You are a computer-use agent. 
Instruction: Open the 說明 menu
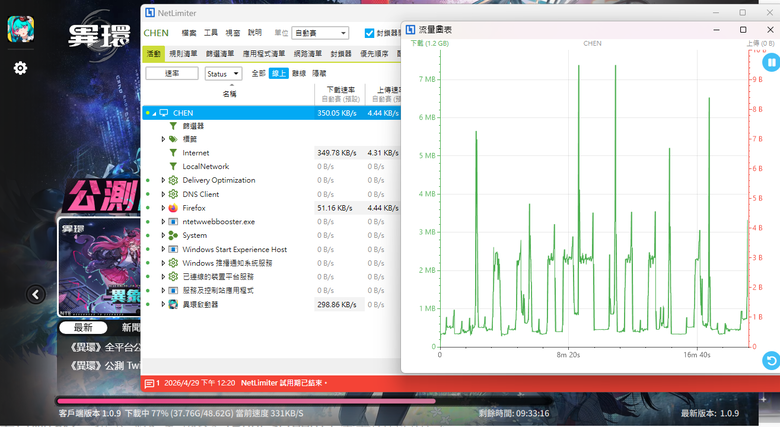click(x=255, y=33)
